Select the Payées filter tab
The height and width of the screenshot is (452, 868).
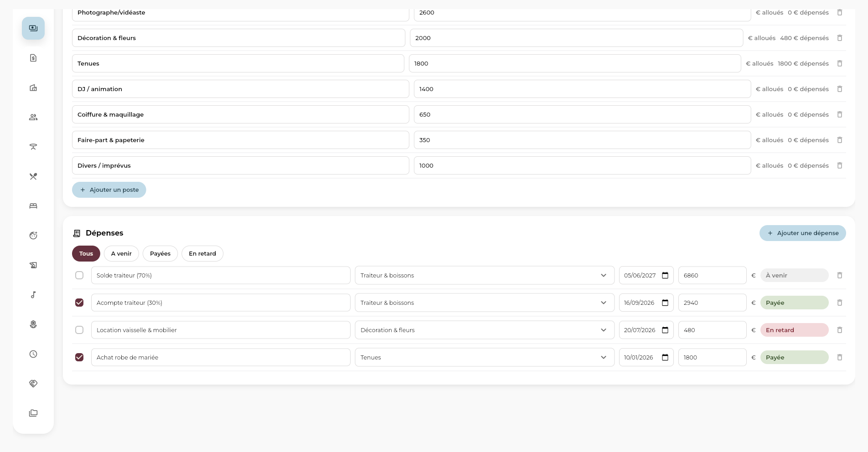(160, 254)
